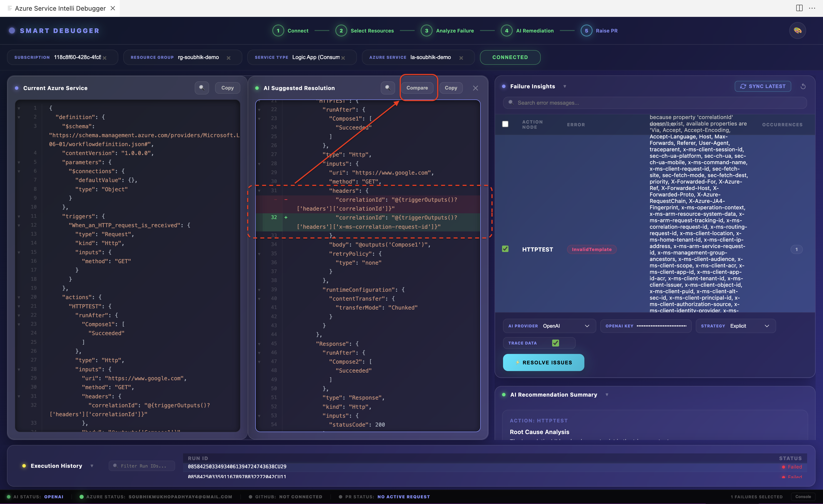Go to step 5 Raise PR

pyautogui.click(x=599, y=31)
